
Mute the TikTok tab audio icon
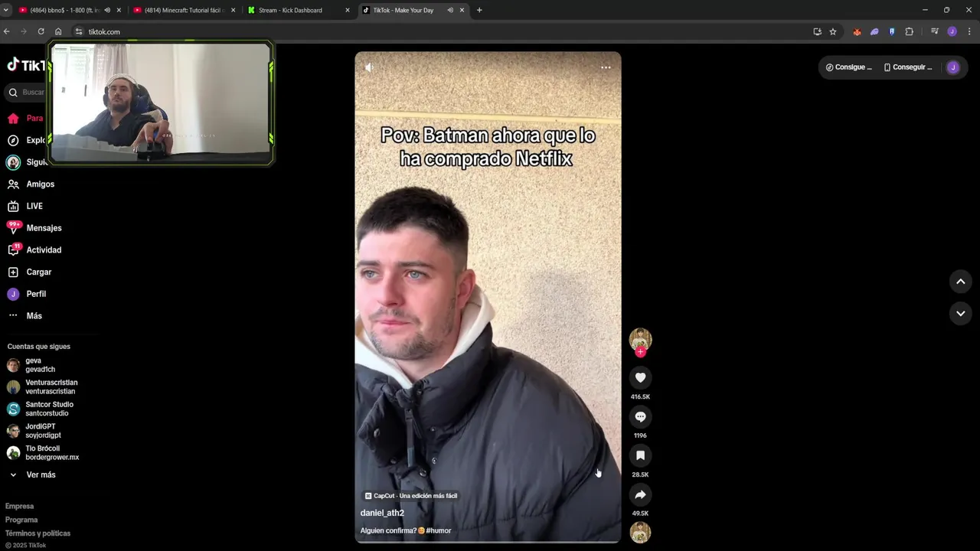(450, 10)
